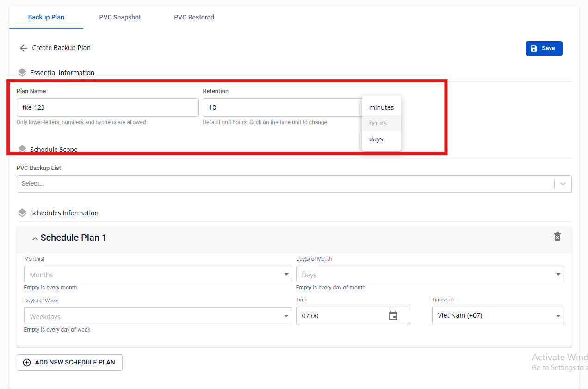Click the plus icon on Add New Schedule Plan
Viewport: 588px width, 389px height.
(27, 363)
